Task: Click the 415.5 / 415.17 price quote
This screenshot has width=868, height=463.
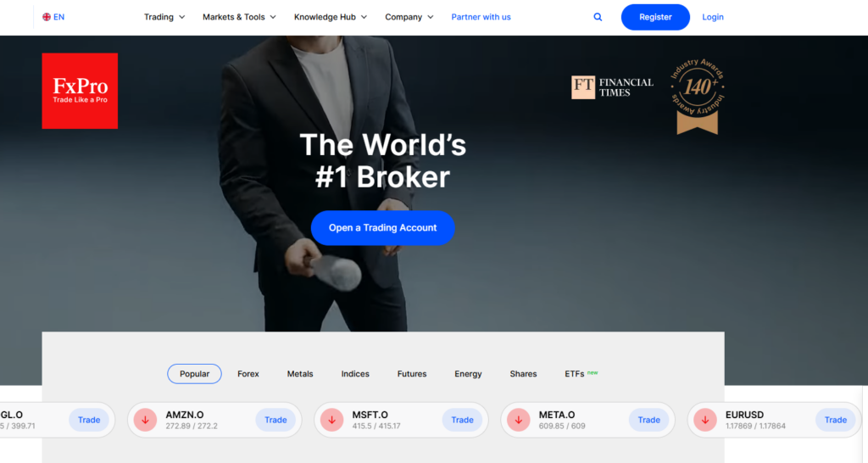Action: [376, 426]
